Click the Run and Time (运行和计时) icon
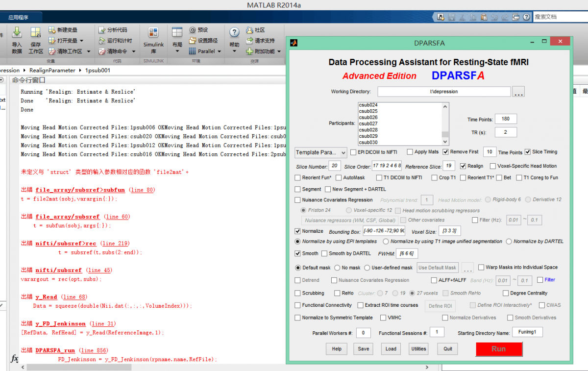Screen dimensions: 588x371 point(102,41)
